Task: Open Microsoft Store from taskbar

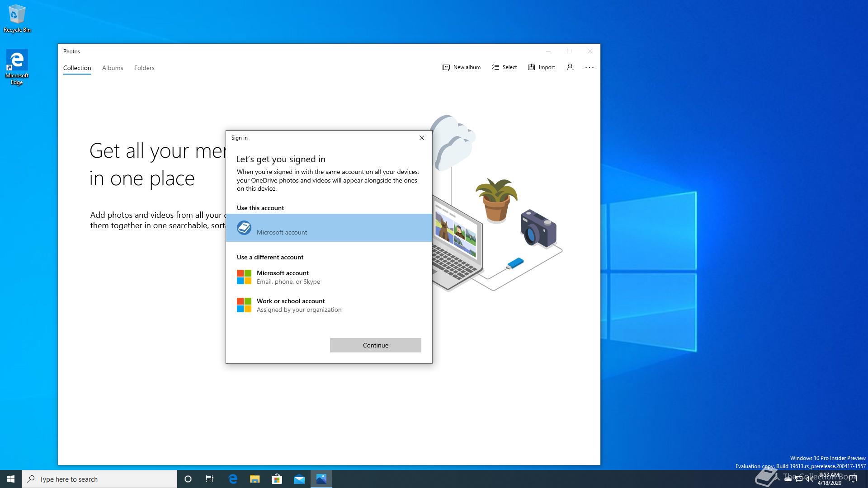Action: click(277, 479)
